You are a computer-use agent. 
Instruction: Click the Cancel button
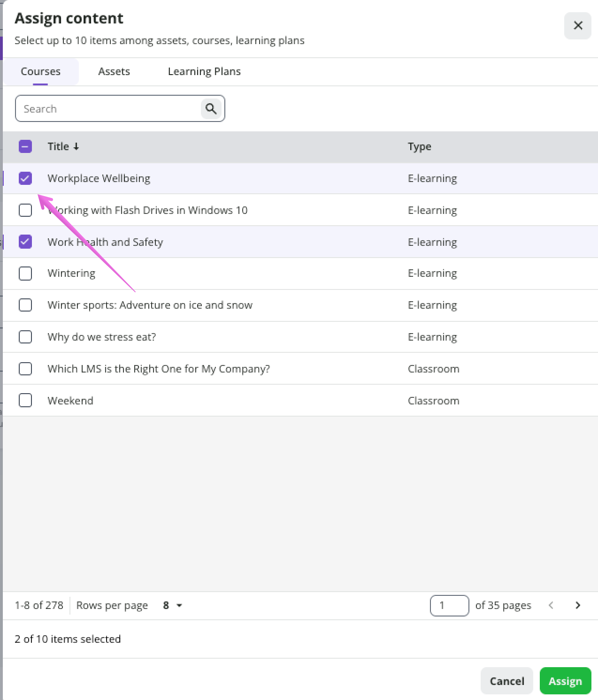(506, 681)
